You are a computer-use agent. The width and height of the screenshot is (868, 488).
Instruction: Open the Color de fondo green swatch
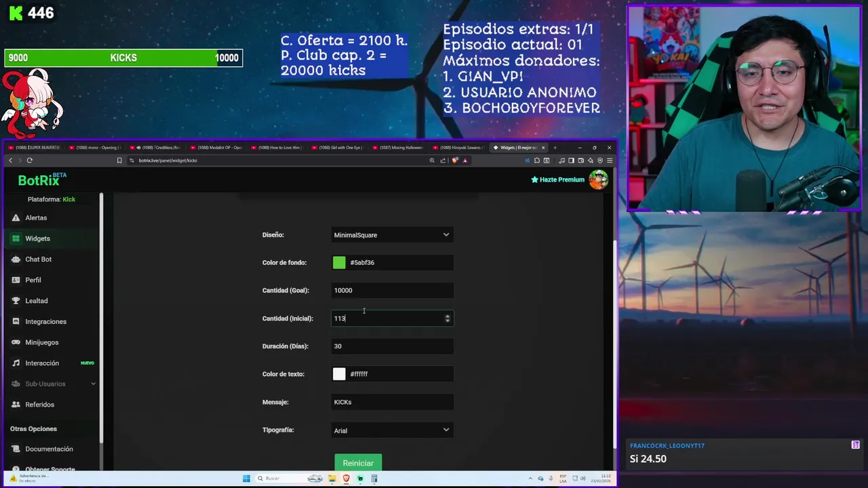coord(339,262)
